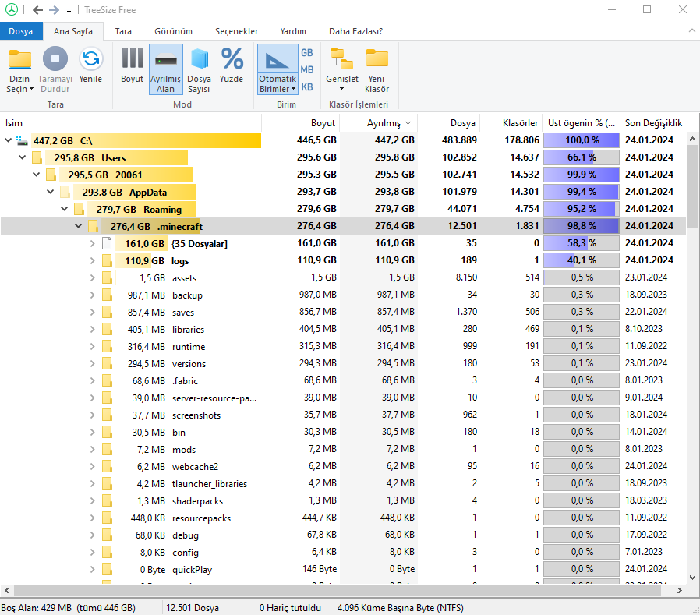700x615 pixels.
Task: Open the Otomatik Birimler unit dropdown
Action: 278,84
